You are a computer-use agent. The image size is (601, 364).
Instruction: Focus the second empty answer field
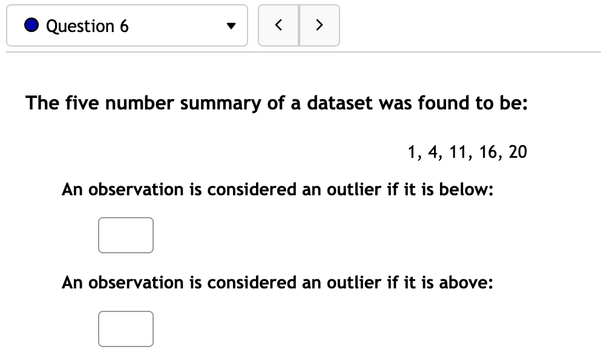(x=125, y=328)
